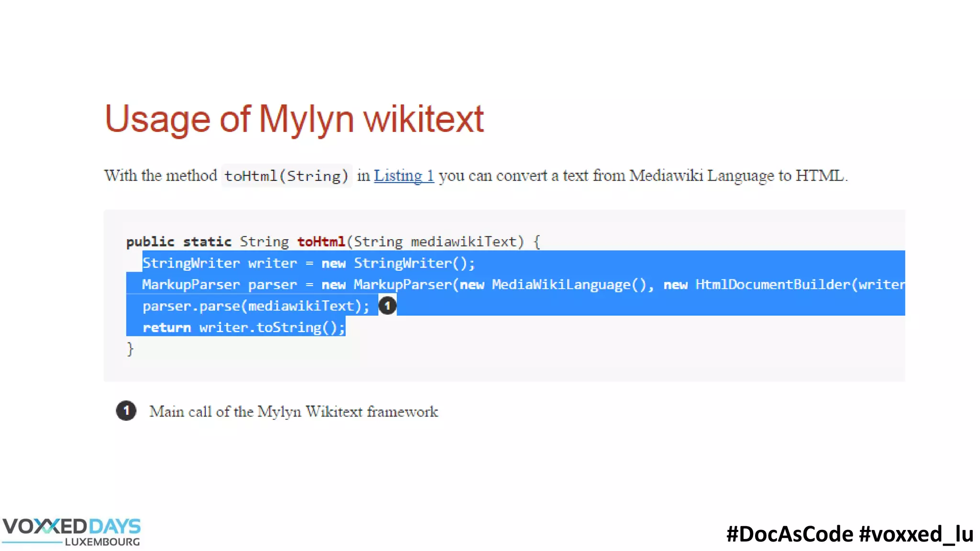Viewport: 980px width, 551px height.
Task: Click the parser.parse(mediawikiText); line
Action: 256,306
